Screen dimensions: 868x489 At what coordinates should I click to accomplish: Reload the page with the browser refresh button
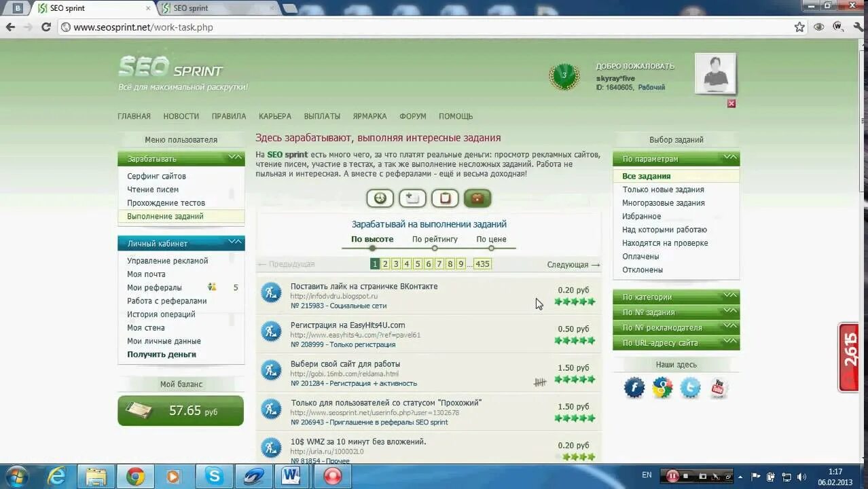click(x=46, y=27)
